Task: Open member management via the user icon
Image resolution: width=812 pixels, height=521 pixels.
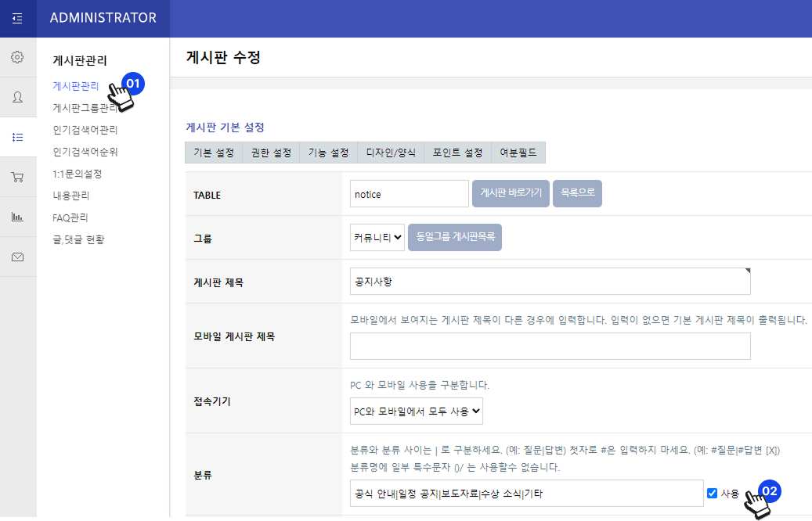Action: [x=17, y=97]
